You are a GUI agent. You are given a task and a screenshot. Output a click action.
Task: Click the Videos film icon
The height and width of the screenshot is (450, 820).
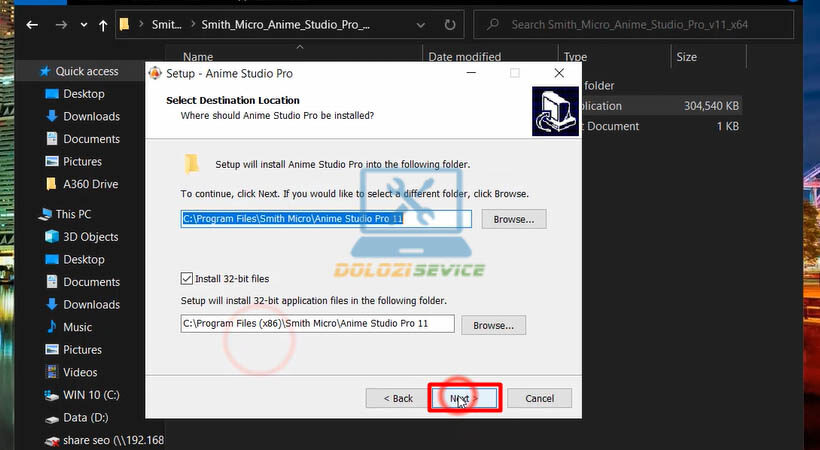52,372
